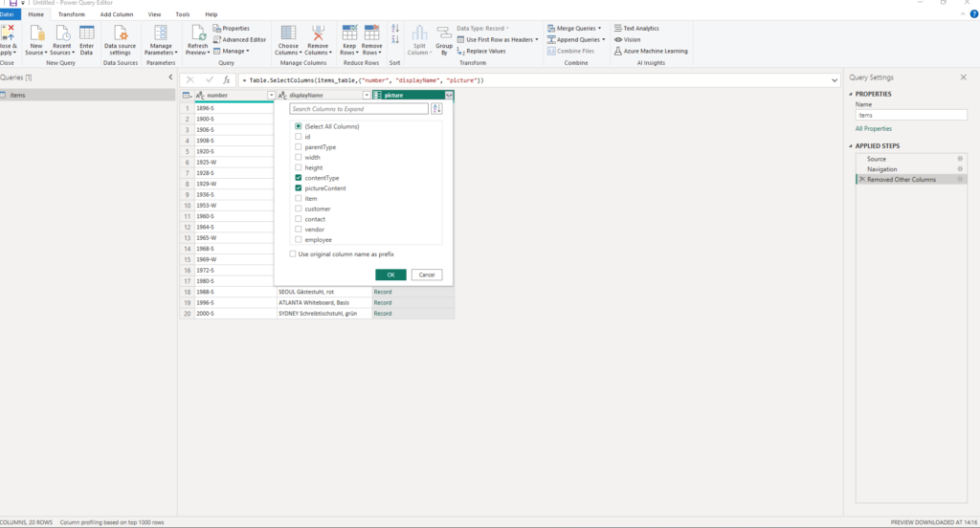Click the Text Analytics icon
The height and width of the screenshot is (528, 980).
(636, 29)
